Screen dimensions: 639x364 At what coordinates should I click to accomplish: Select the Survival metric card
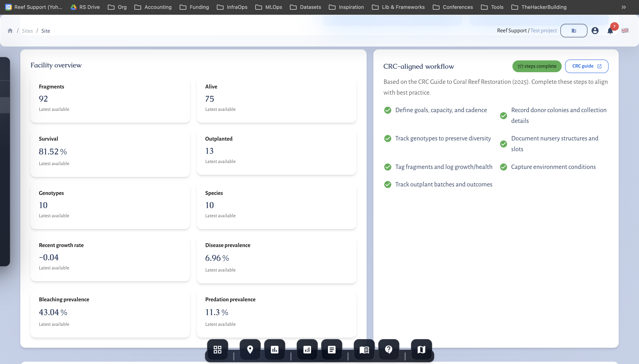[x=110, y=153]
